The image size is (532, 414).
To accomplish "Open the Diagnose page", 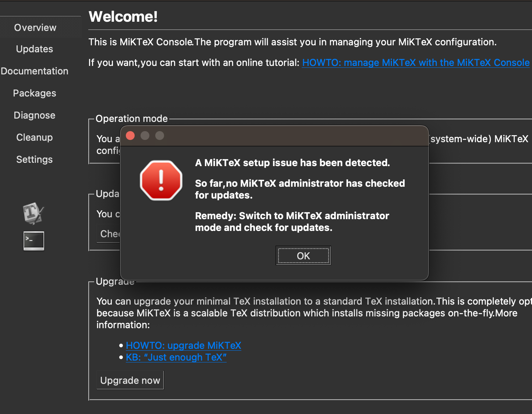I will [34, 115].
